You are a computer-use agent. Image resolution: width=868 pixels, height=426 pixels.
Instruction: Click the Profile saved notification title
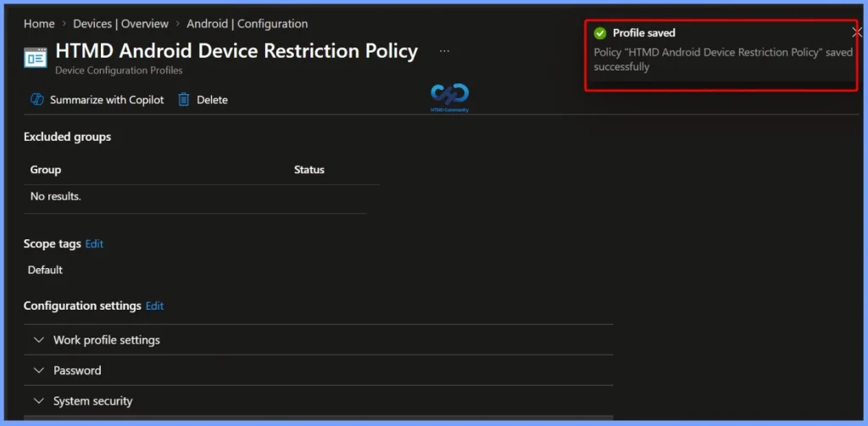click(644, 33)
